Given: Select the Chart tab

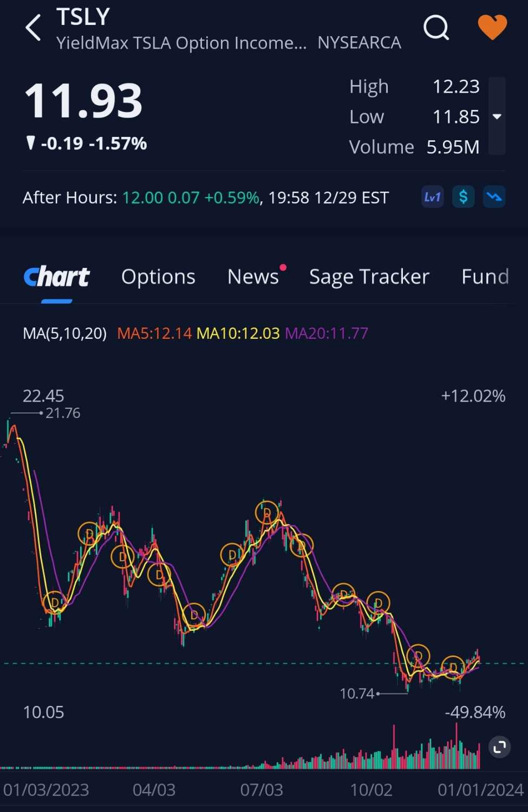Looking at the screenshot, I should [57, 277].
